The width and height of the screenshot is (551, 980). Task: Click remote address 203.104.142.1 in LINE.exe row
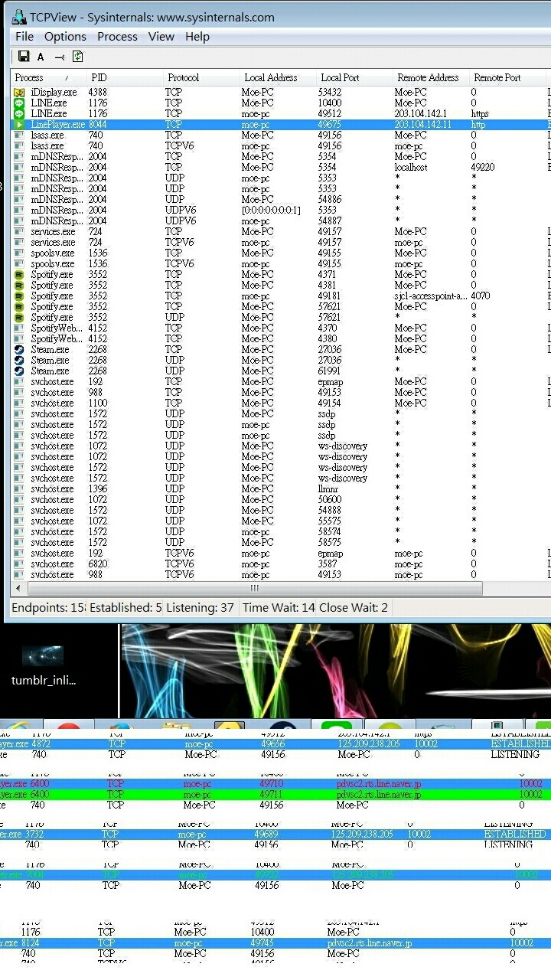pos(420,113)
